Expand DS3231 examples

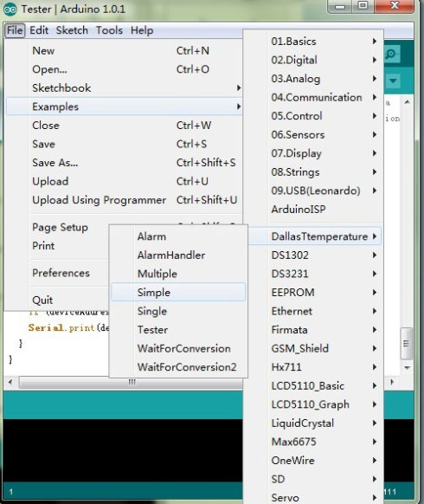pos(313,274)
